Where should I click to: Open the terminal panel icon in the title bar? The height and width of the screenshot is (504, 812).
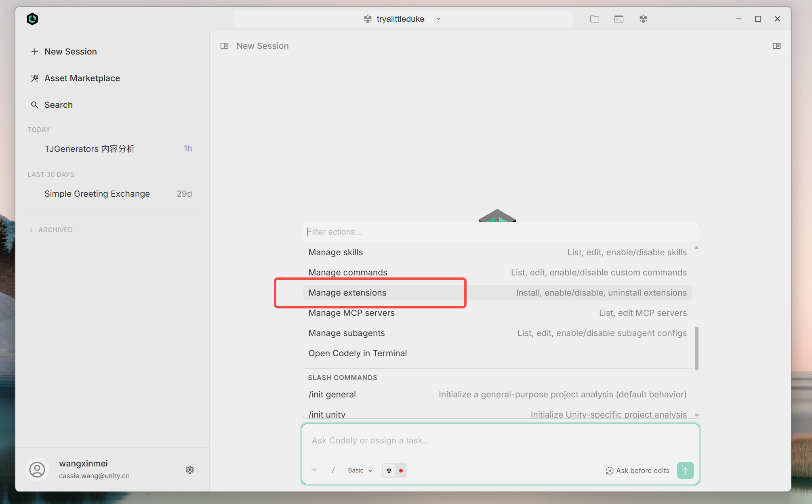[x=619, y=19]
